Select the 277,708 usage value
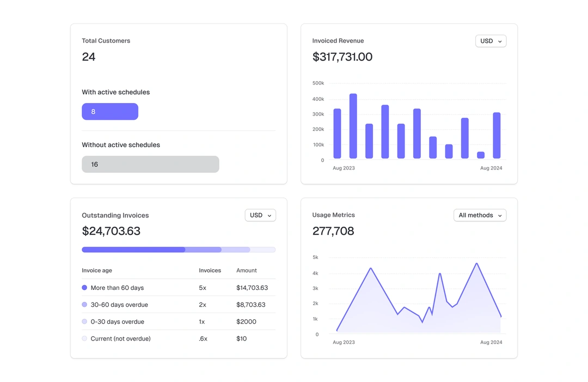588x382 pixels. 333,231
